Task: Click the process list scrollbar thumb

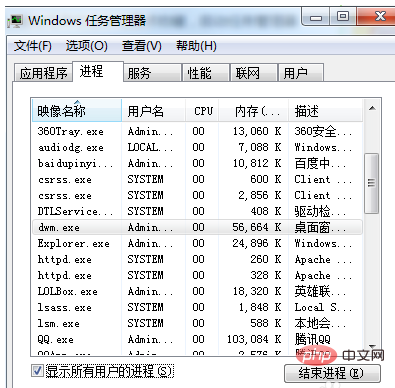Action: [x=372, y=183]
